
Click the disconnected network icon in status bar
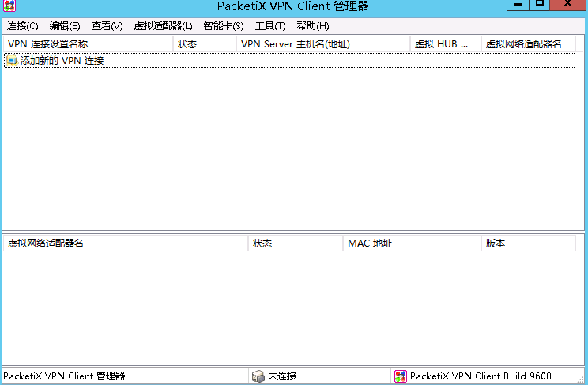point(258,376)
